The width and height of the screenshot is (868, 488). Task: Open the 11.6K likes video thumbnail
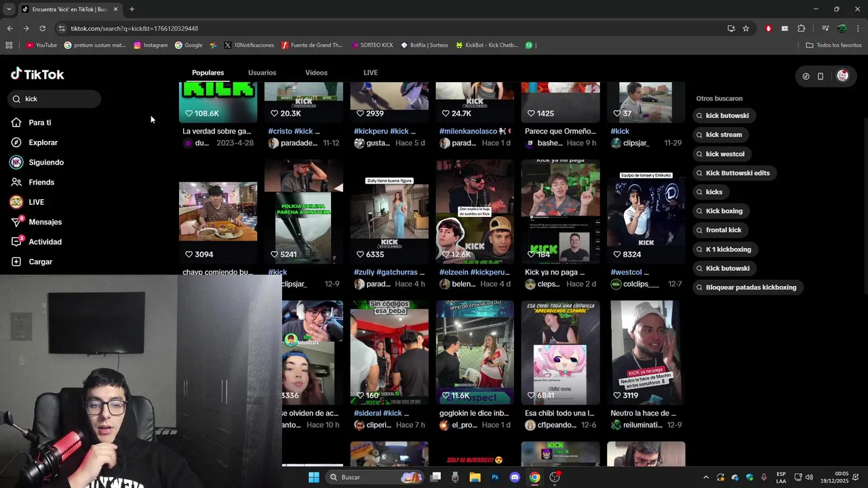pyautogui.click(x=475, y=352)
